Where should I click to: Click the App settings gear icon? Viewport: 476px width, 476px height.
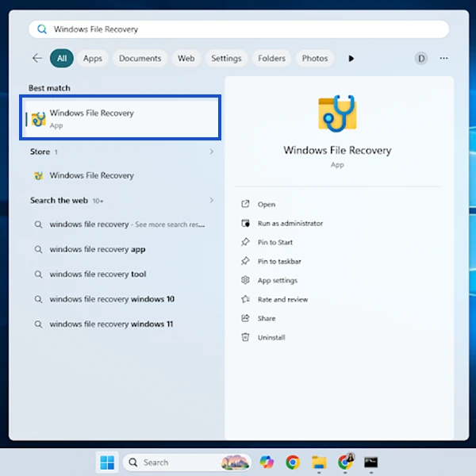pyautogui.click(x=245, y=280)
